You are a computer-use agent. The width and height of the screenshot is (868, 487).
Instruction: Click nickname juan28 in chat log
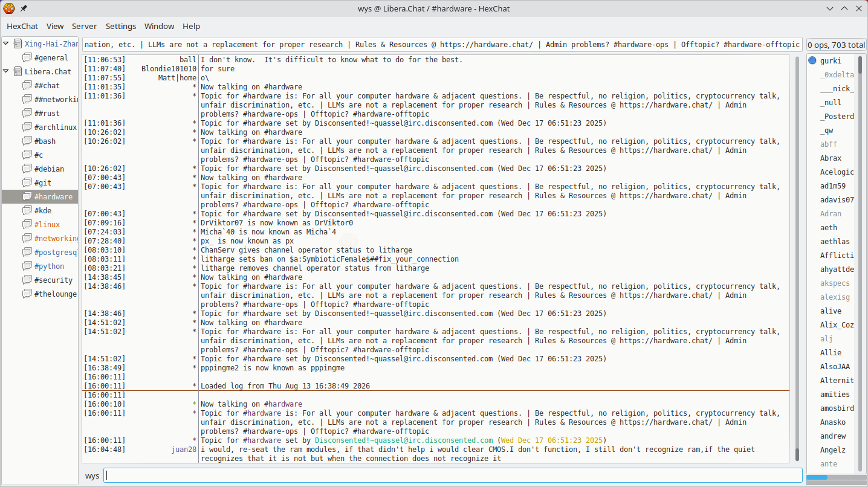[x=184, y=450]
